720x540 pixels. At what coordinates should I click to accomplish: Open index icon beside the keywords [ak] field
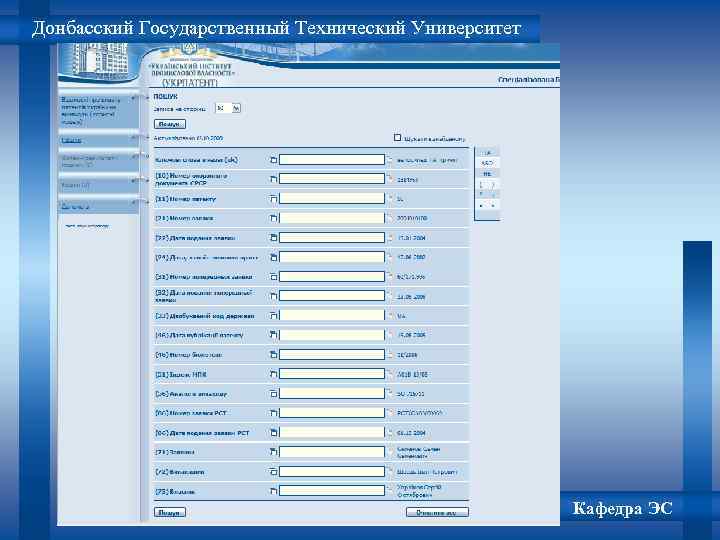click(x=274, y=160)
